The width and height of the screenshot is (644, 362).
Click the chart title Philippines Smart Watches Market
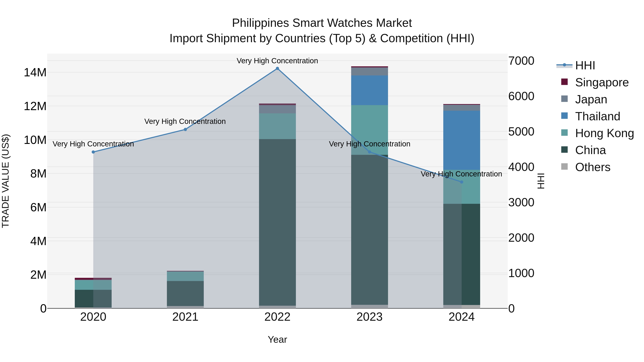(x=322, y=23)
